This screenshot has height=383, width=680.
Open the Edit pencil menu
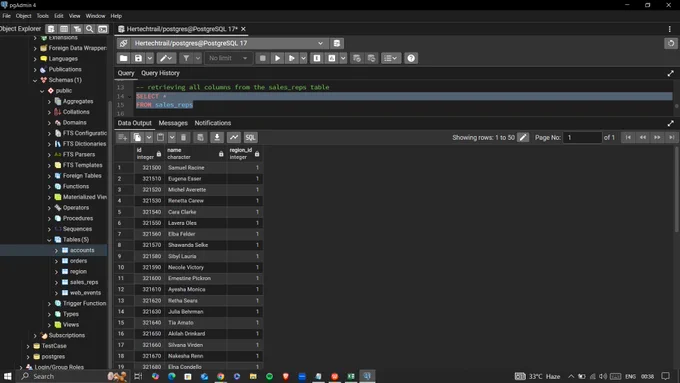point(166,58)
